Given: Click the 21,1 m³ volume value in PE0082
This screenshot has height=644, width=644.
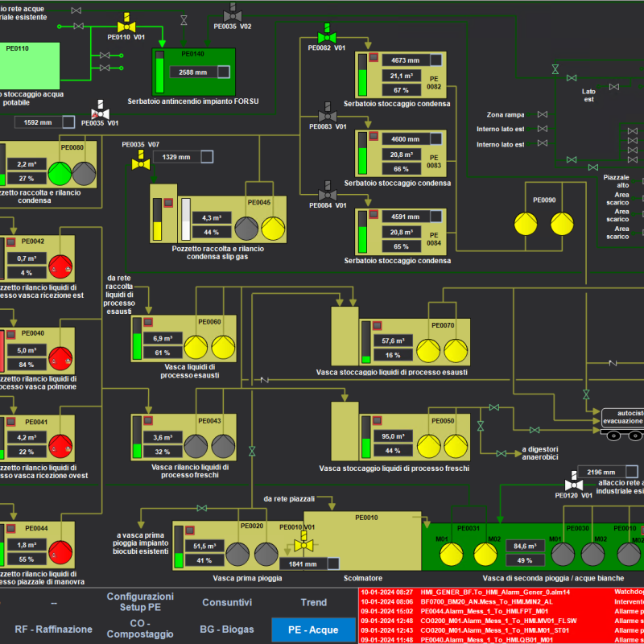Looking at the screenshot, I should 402,76.
